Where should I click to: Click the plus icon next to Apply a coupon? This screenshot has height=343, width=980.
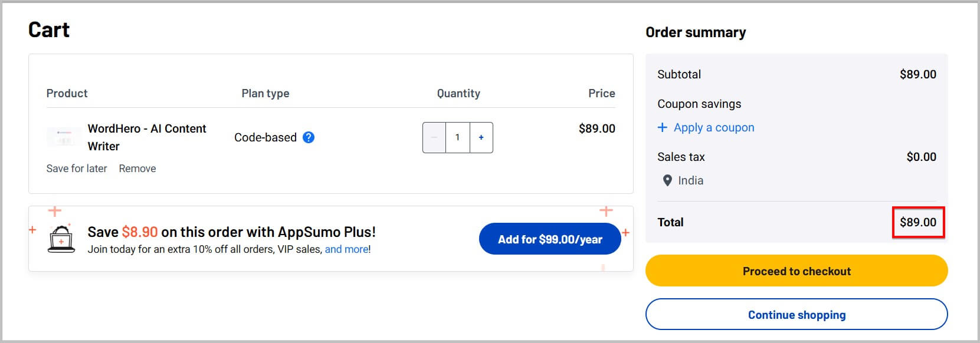pyautogui.click(x=662, y=127)
